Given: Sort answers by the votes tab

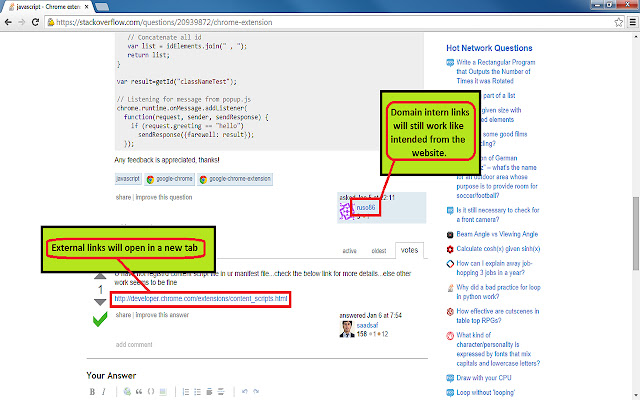Looking at the screenshot, I should 410,250.
